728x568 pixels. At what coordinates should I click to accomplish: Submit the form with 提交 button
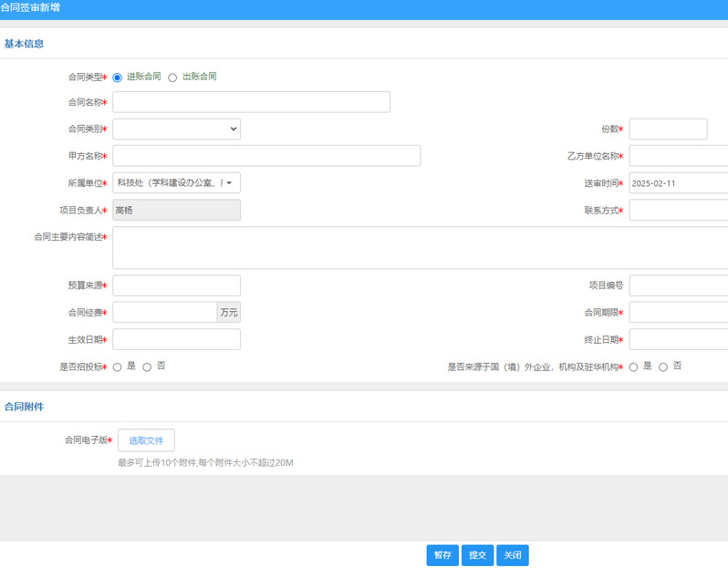pyautogui.click(x=477, y=555)
